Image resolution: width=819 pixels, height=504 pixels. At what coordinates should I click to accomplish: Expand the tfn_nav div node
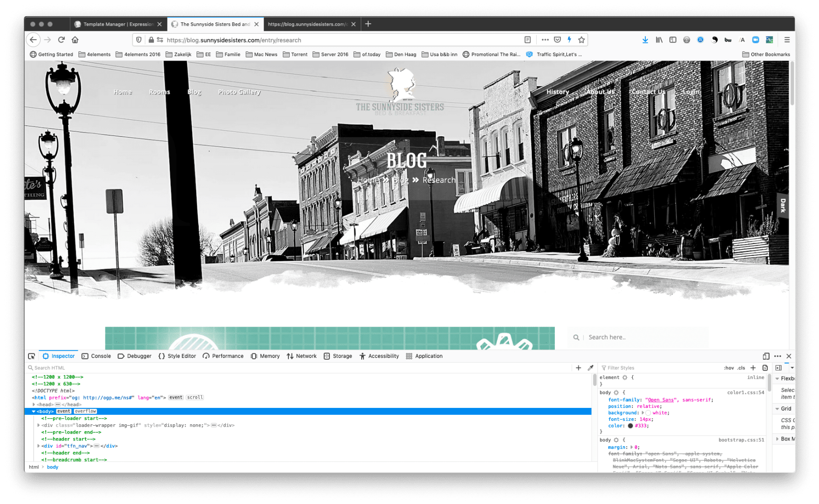(38, 446)
